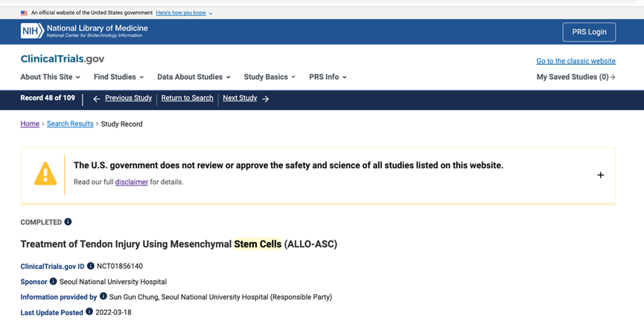The width and height of the screenshot is (644, 321).
Task: Open the Data About Studies menu
Action: [x=194, y=77]
